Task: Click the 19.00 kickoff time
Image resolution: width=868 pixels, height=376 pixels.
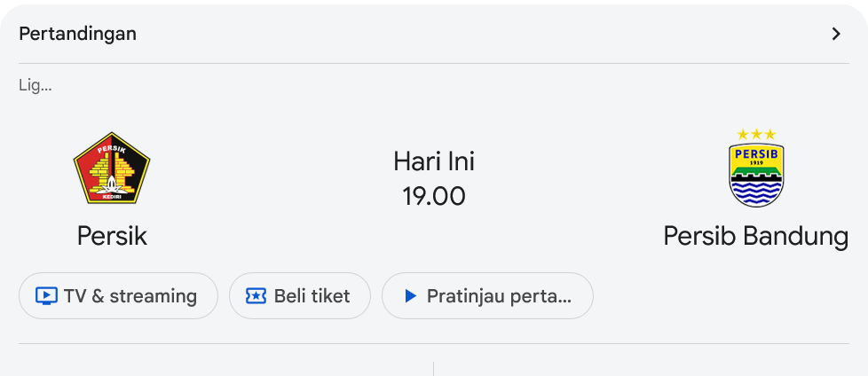Action: pos(434,196)
